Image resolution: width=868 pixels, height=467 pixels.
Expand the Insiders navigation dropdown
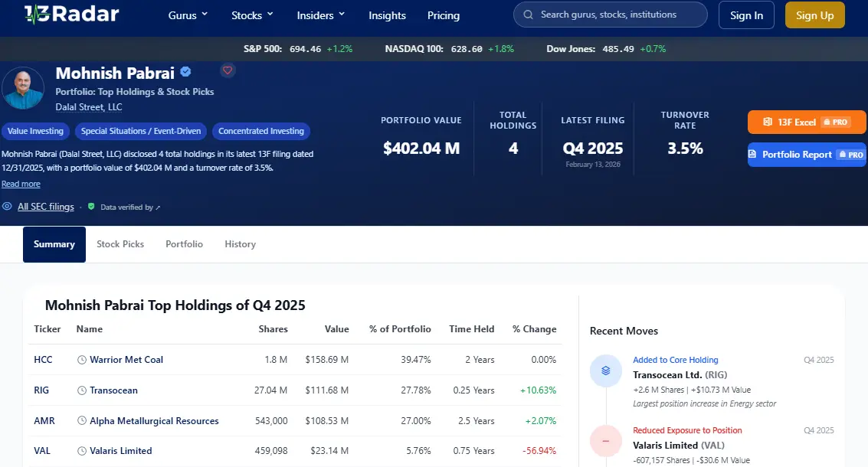tap(321, 15)
